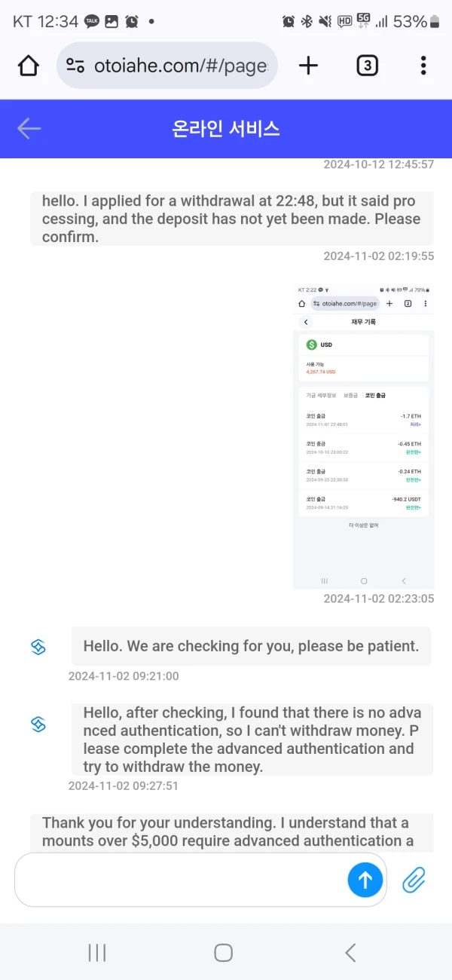Open the browser three-dot menu
The width and height of the screenshot is (452, 980).
pos(423,66)
